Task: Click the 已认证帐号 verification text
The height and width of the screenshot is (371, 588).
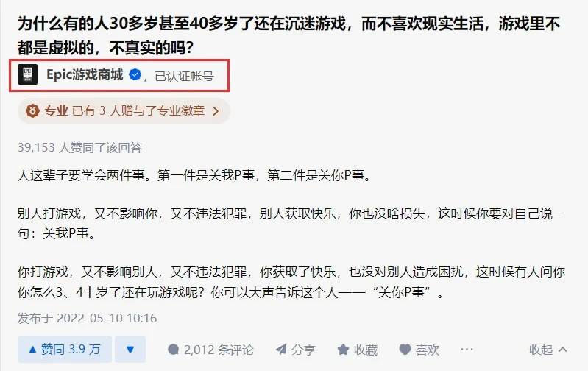Action: [x=184, y=76]
